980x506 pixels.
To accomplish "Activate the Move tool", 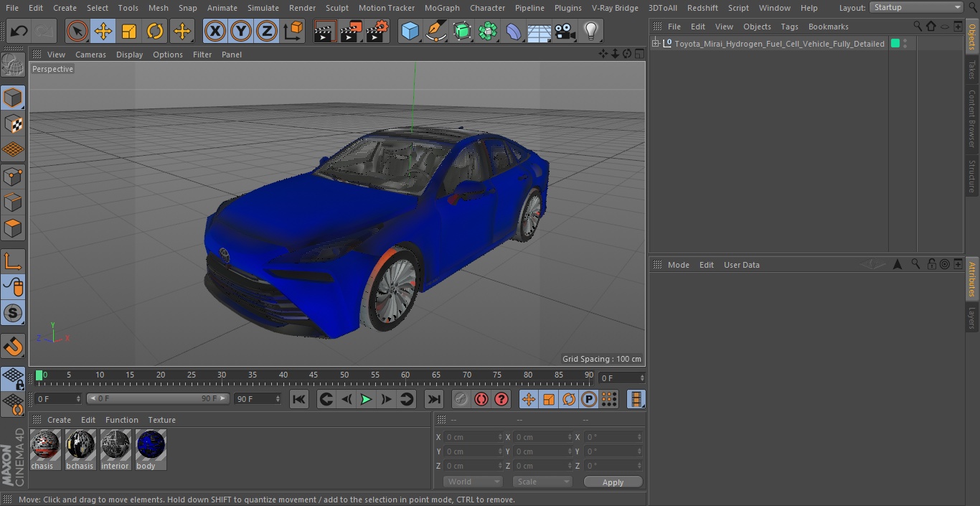I will [x=103, y=31].
